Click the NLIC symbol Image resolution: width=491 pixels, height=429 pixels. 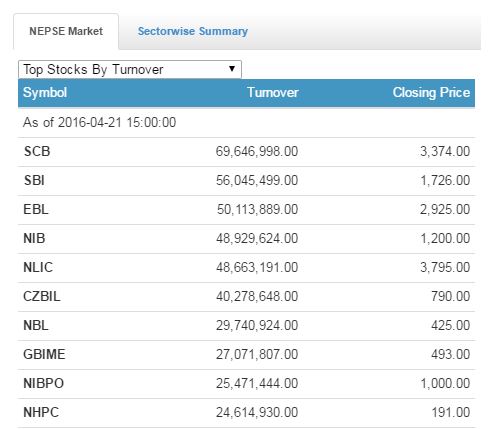[x=38, y=267]
